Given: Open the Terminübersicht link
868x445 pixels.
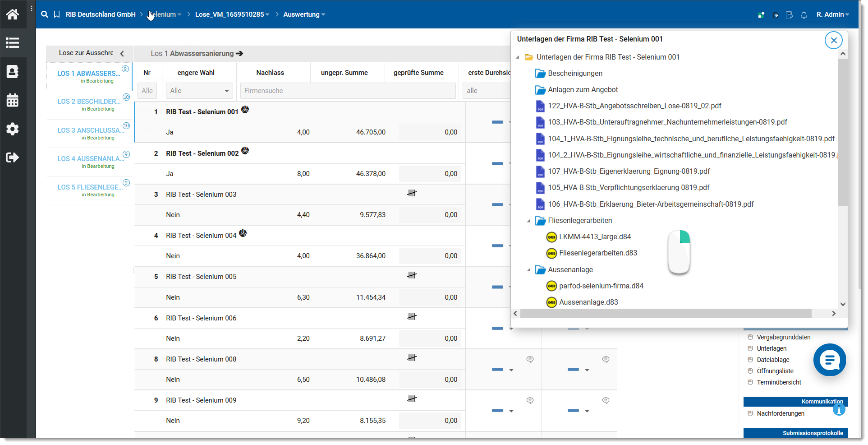Looking at the screenshot, I should [779, 382].
